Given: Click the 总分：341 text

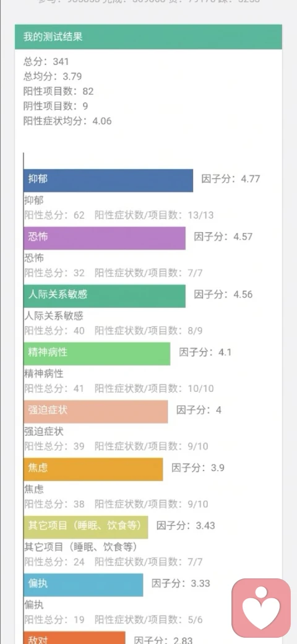Looking at the screenshot, I should 46,61.
